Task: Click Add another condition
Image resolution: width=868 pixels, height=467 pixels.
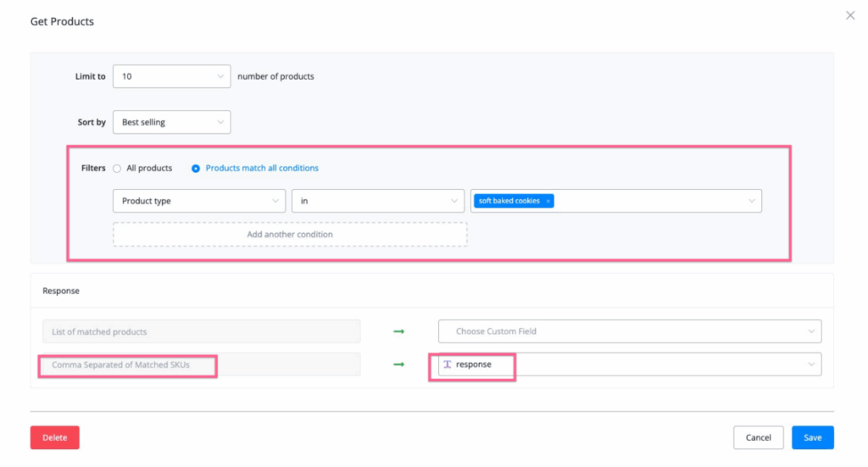Action: pos(290,235)
